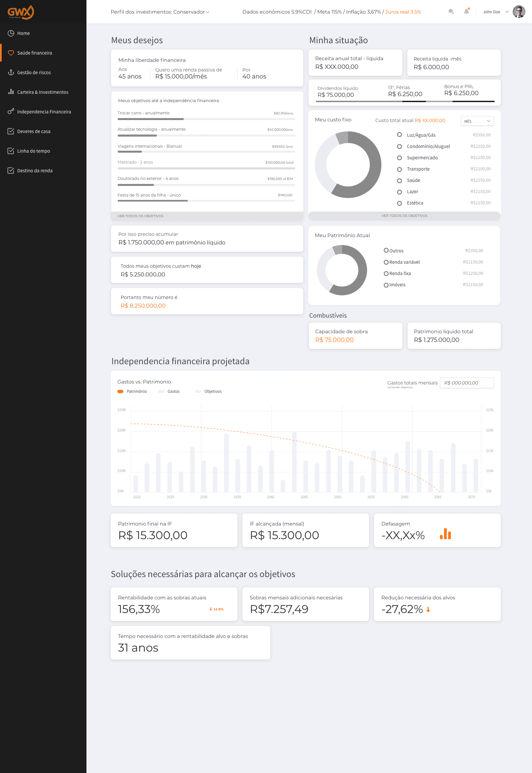Click the down arrow beside -27,62%
This screenshot has height=773, width=532.
tap(428, 610)
